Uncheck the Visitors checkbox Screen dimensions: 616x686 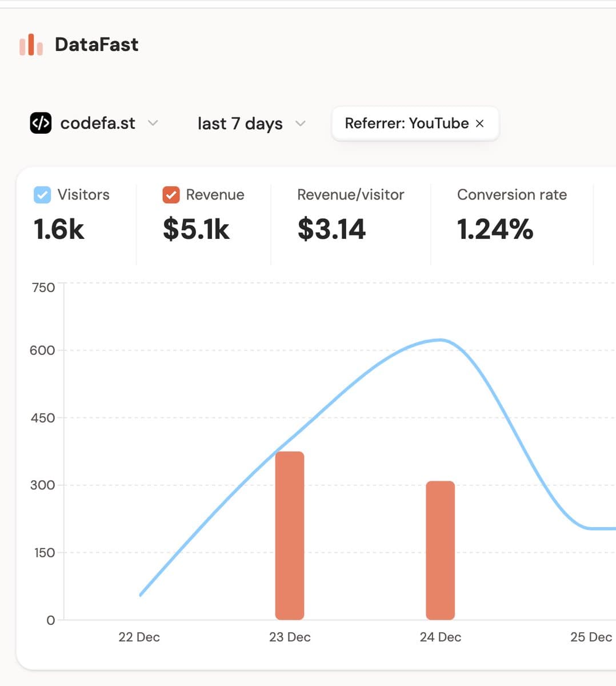click(42, 195)
